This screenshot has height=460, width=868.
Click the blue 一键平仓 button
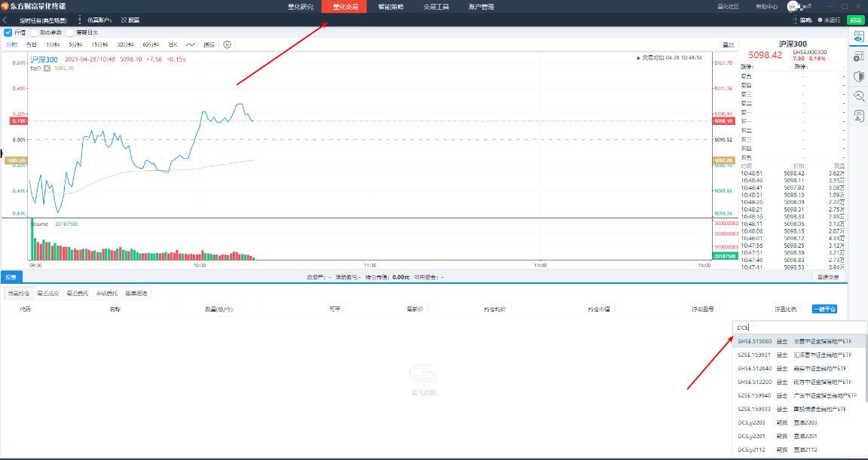click(825, 309)
